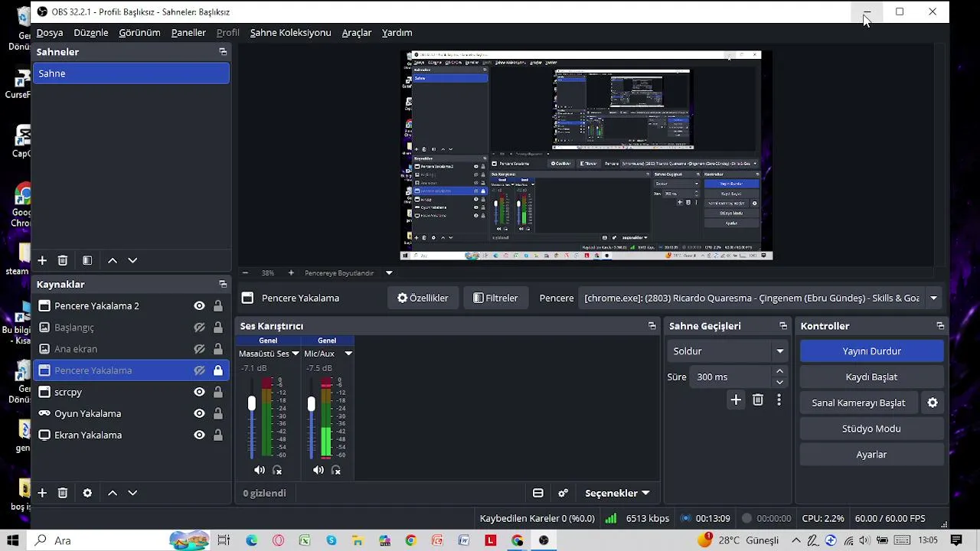Toggle lock on the scrcpy source
980x551 pixels.
[218, 392]
